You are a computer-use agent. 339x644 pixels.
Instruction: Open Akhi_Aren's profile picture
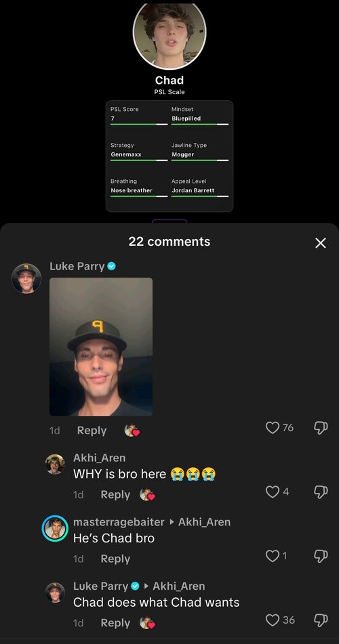[x=55, y=465]
